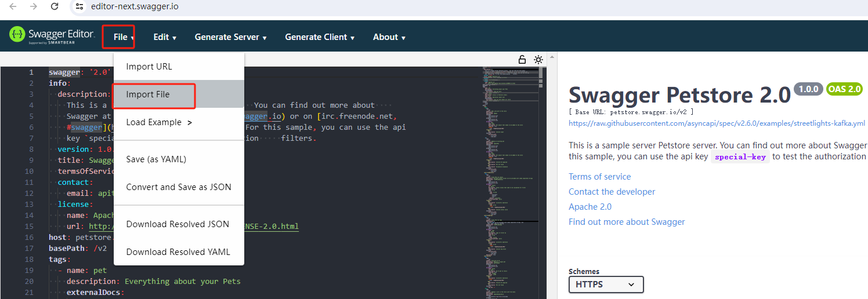Open the Schemes HTTPS dropdown

[606, 285]
